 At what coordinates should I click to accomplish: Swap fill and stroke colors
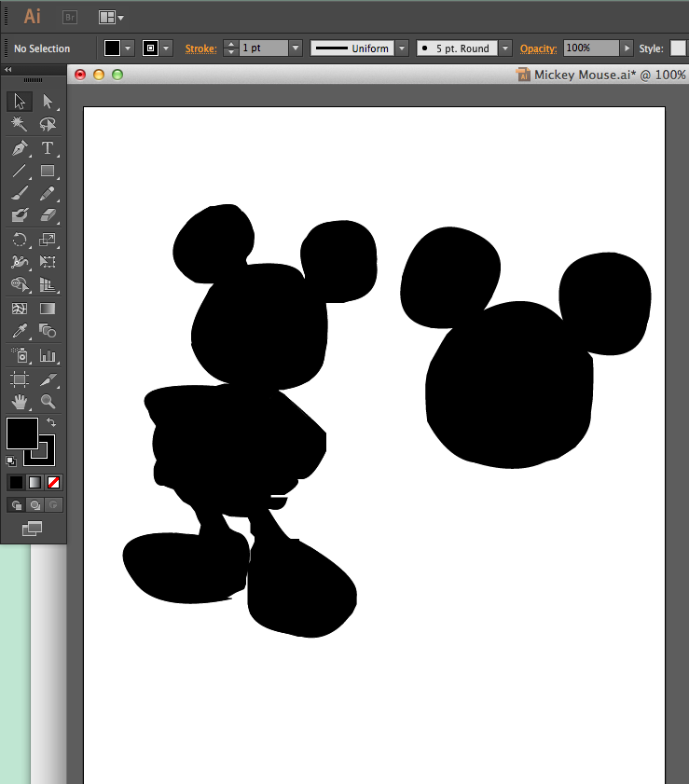pyautogui.click(x=51, y=422)
